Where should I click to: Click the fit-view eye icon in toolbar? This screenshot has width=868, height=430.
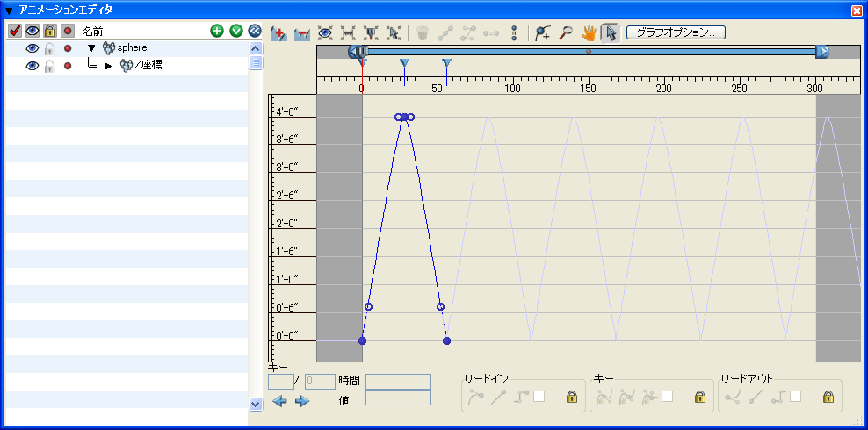tap(324, 33)
